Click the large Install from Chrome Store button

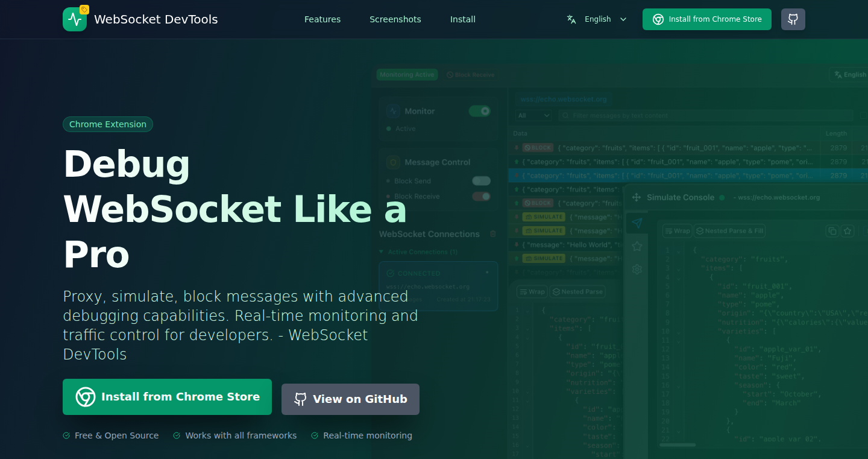point(167,397)
